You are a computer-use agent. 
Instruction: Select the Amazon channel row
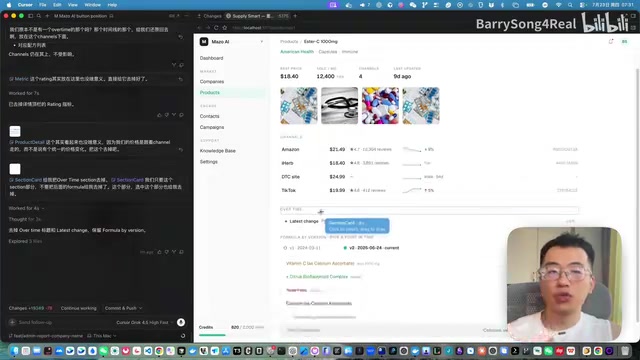pyautogui.click(x=429, y=149)
